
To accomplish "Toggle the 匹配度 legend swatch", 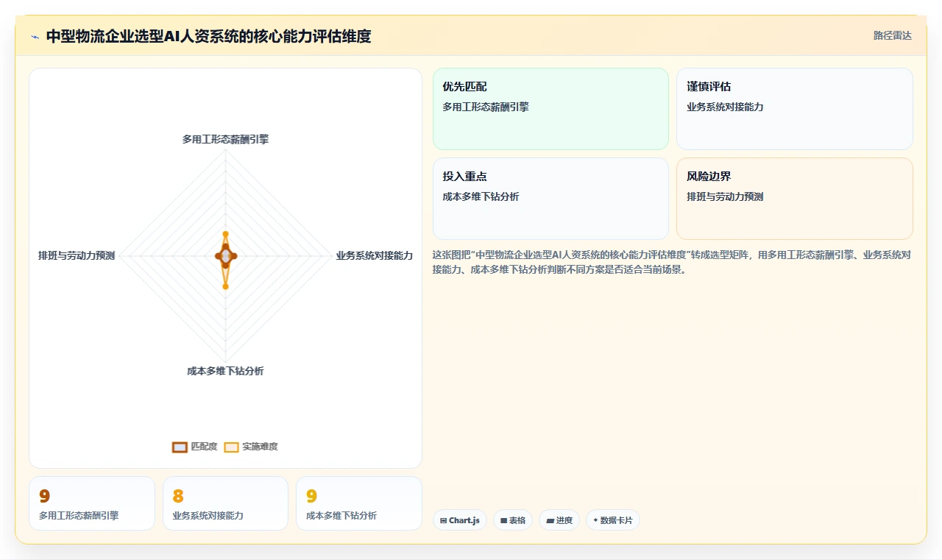I will (180, 447).
